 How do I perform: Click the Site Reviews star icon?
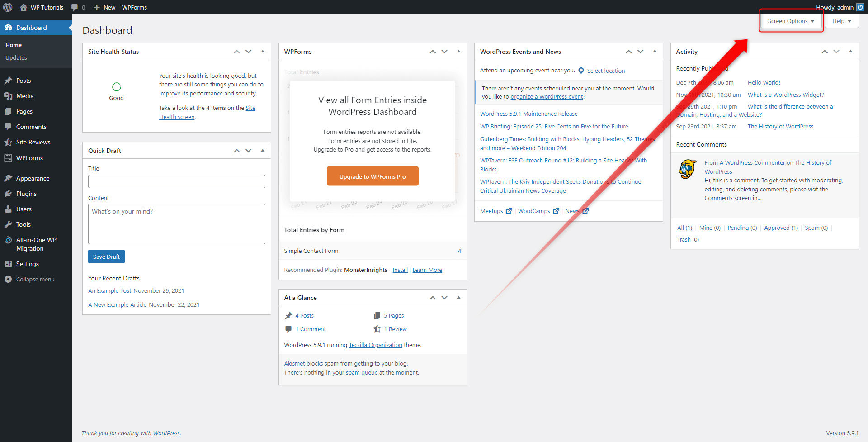[x=8, y=142]
